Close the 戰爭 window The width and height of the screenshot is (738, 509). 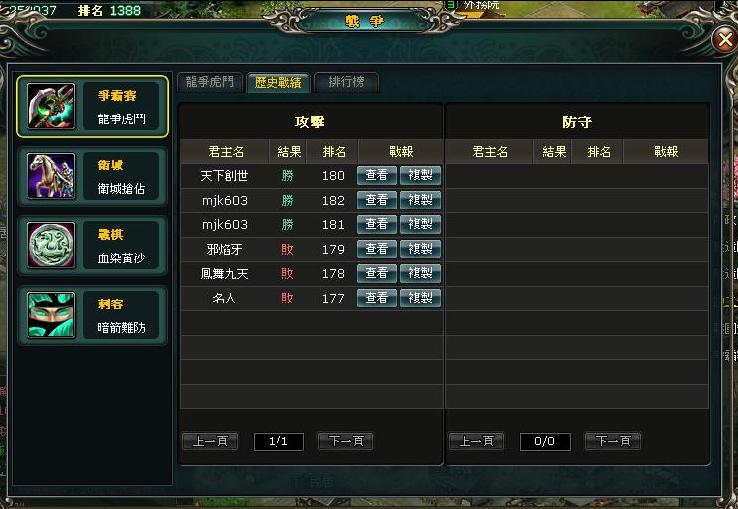pos(725,40)
